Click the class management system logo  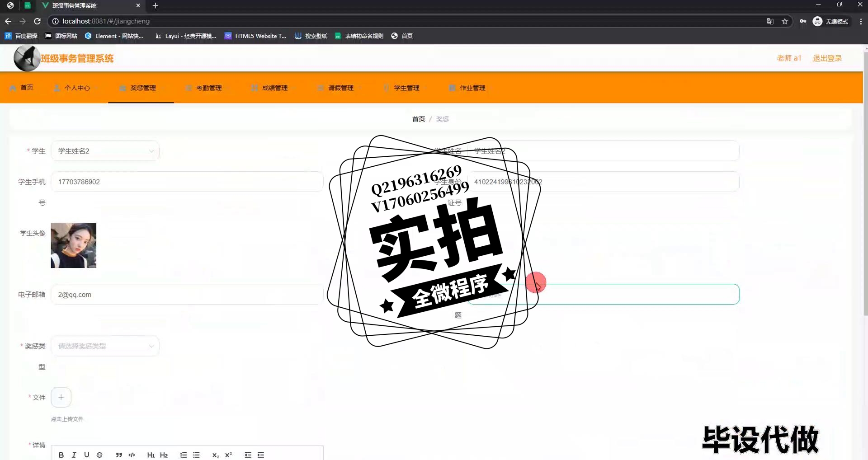coord(27,58)
